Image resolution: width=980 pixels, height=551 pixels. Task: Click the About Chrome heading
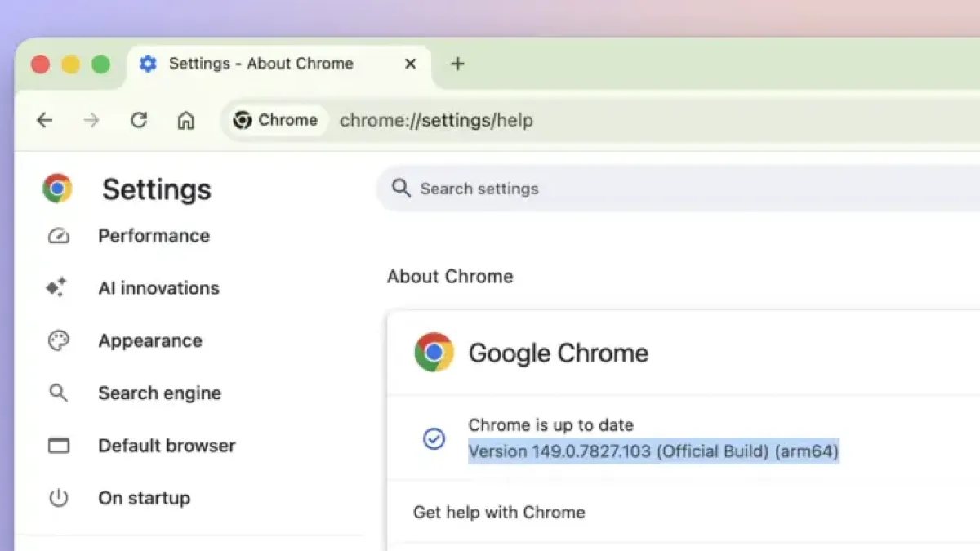pyautogui.click(x=450, y=277)
